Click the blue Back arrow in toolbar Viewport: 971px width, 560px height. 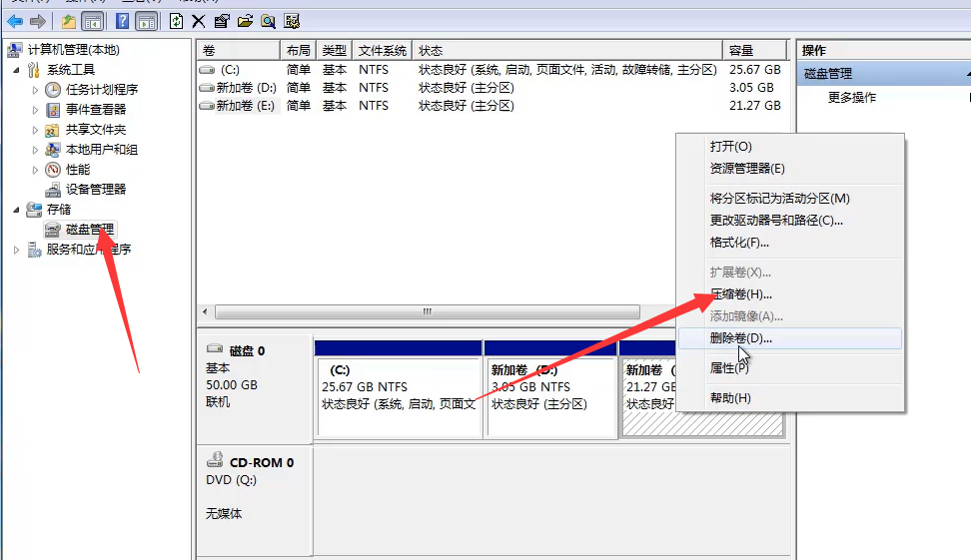point(15,21)
